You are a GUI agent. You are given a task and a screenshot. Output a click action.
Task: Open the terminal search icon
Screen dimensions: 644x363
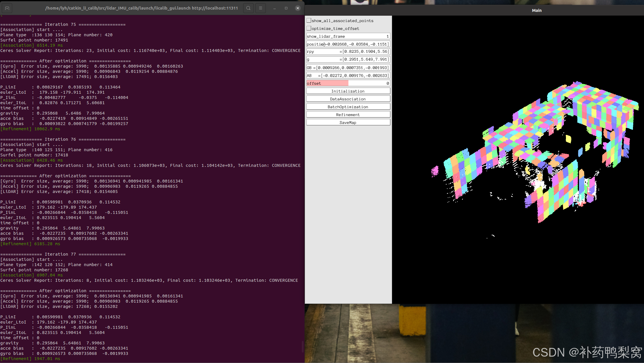coord(248,8)
